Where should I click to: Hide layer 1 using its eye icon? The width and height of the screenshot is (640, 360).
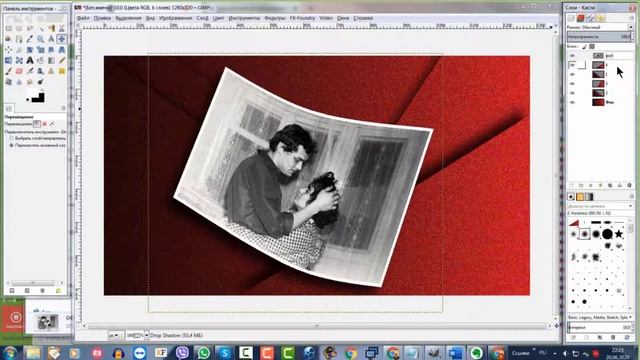(x=572, y=74)
